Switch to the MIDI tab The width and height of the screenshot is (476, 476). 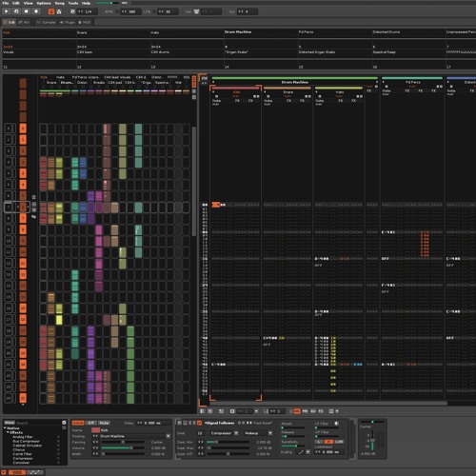tap(85, 22)
